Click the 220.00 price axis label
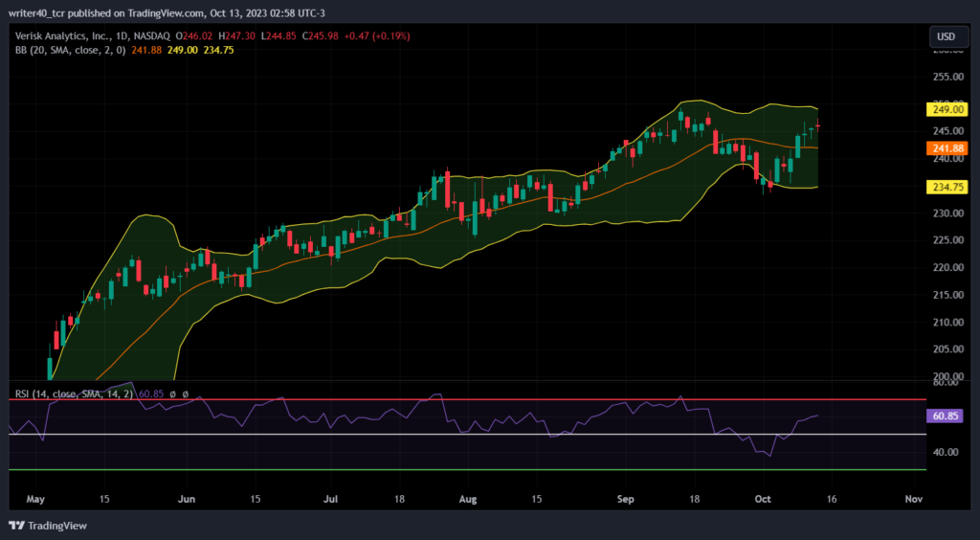Viewport: 980px width, 540px height. click(x=948, y=267)
